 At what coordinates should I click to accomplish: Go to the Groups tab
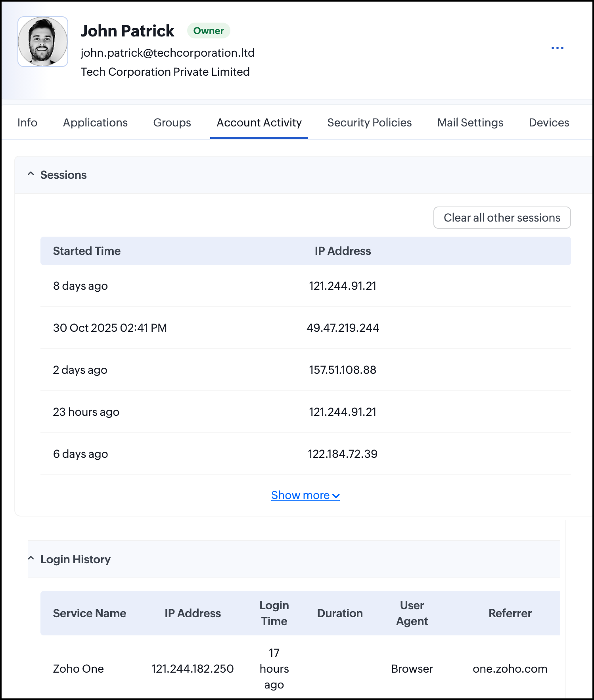coord(172,122)
